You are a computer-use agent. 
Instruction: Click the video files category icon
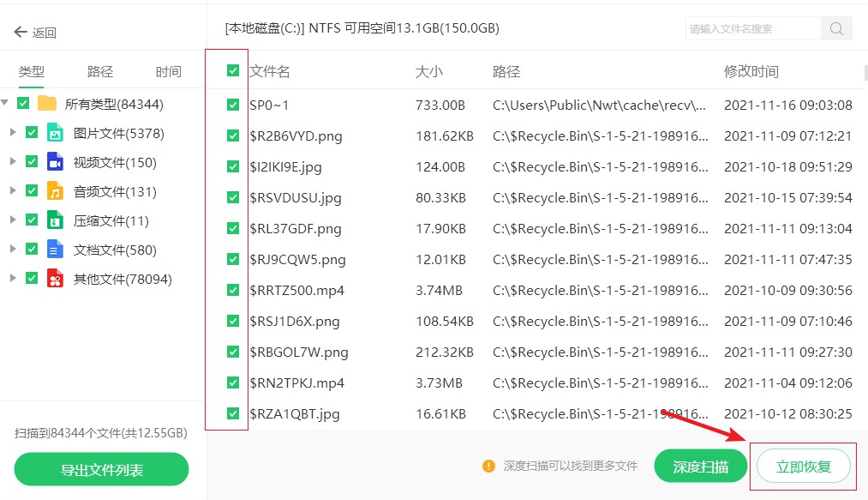pos(55,162)
